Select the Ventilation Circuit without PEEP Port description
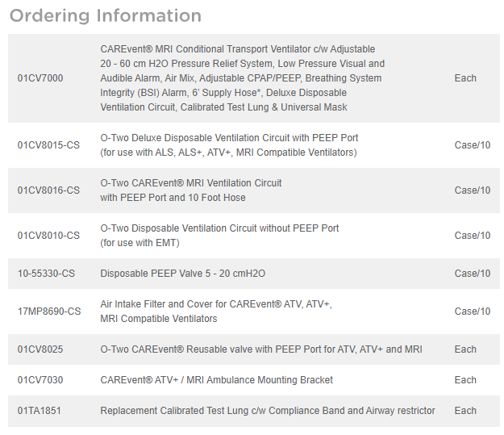Screen dimensions: 504x435 coord(219,236)
